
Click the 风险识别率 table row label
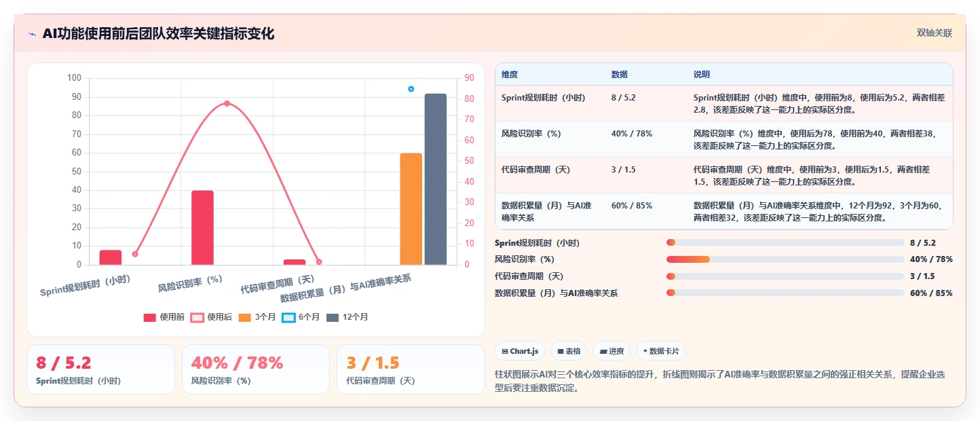531,134
